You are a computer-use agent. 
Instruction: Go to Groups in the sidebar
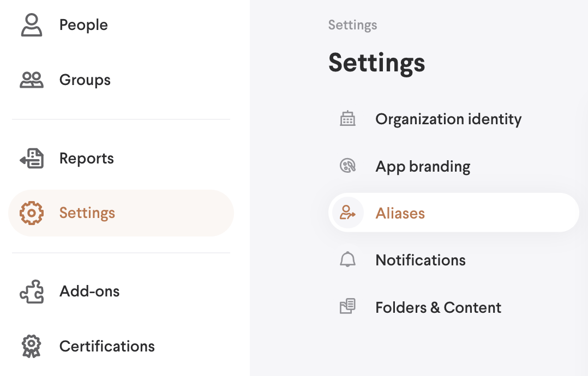[x=85, y=80]
